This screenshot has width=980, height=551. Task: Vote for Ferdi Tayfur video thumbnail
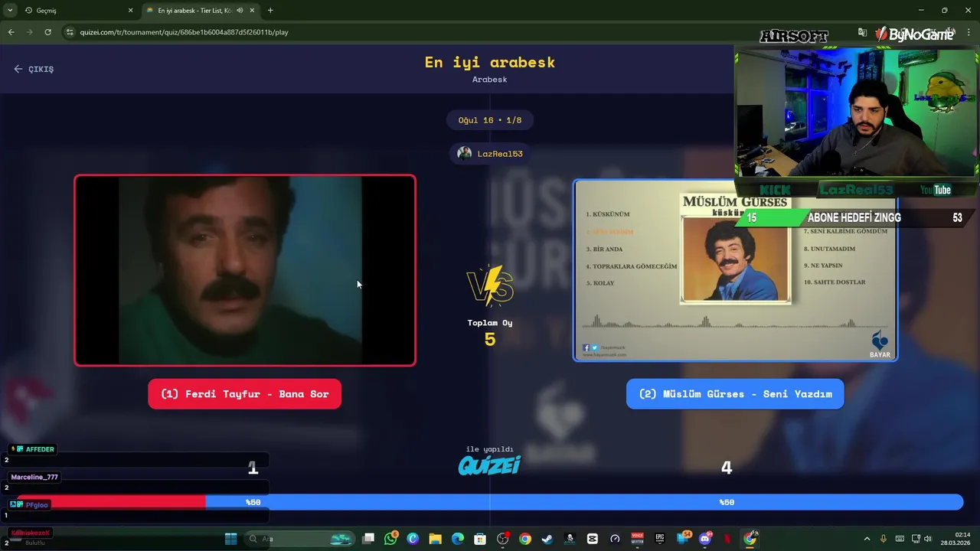click(245, 270)
